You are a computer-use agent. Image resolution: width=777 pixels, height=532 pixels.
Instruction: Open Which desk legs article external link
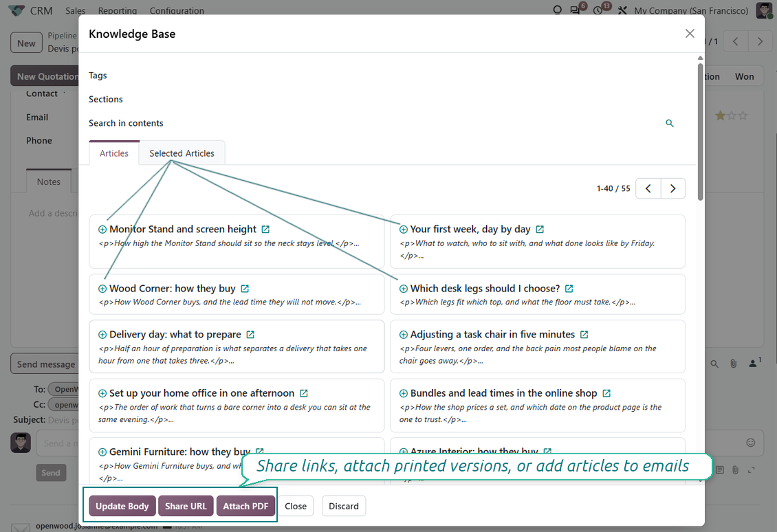(x=569, y=289)
